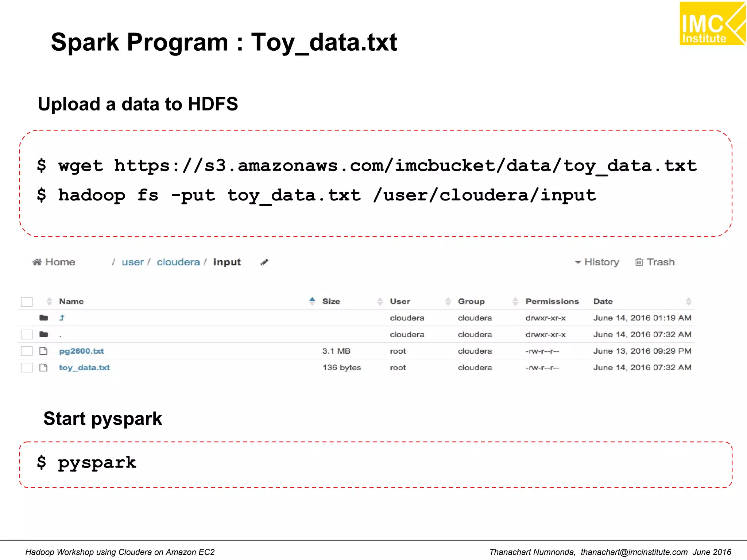Check the box for the '.' folder row
Screen dimensions: 747x560
pyautogui.click(x=27, y=334)
